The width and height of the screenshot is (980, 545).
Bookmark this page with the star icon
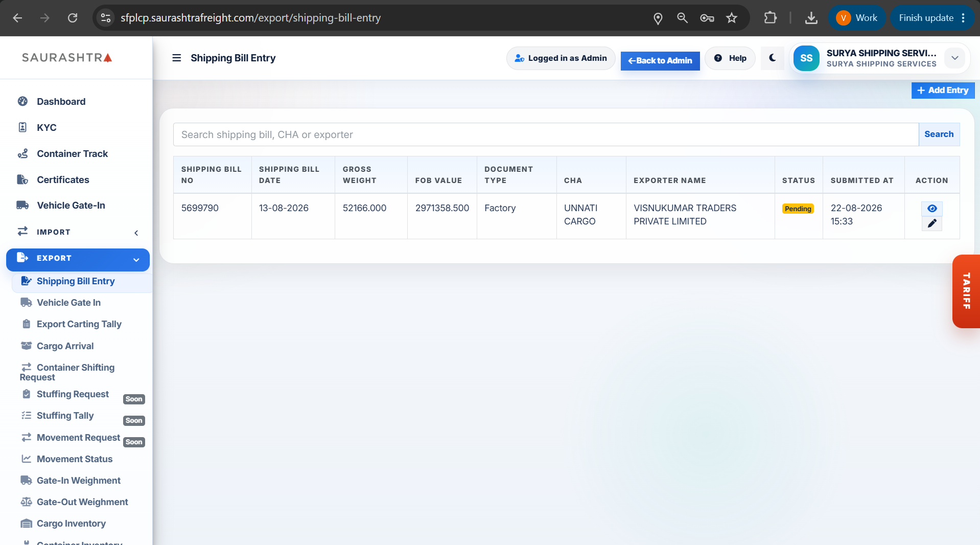pos(732,18)
